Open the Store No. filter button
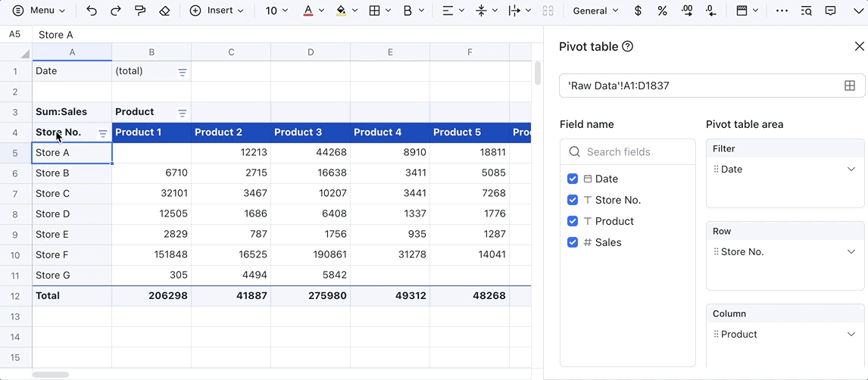The image size is (868, 380). coord(103,133)
